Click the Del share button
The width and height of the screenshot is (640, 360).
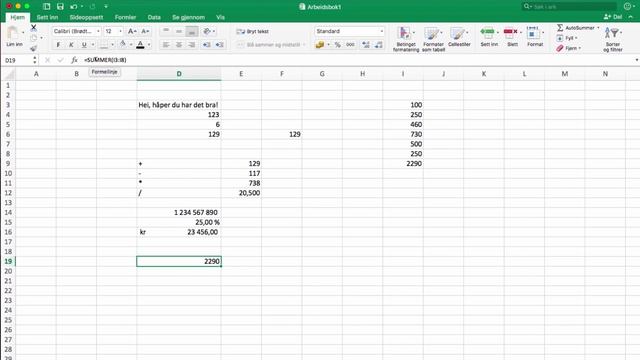pos(613,17)
